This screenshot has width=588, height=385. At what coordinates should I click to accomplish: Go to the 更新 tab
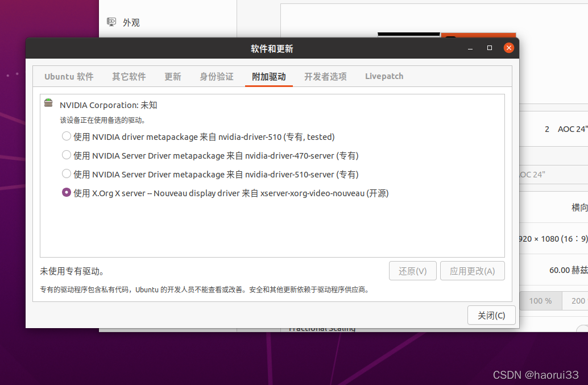coord(173,76)
